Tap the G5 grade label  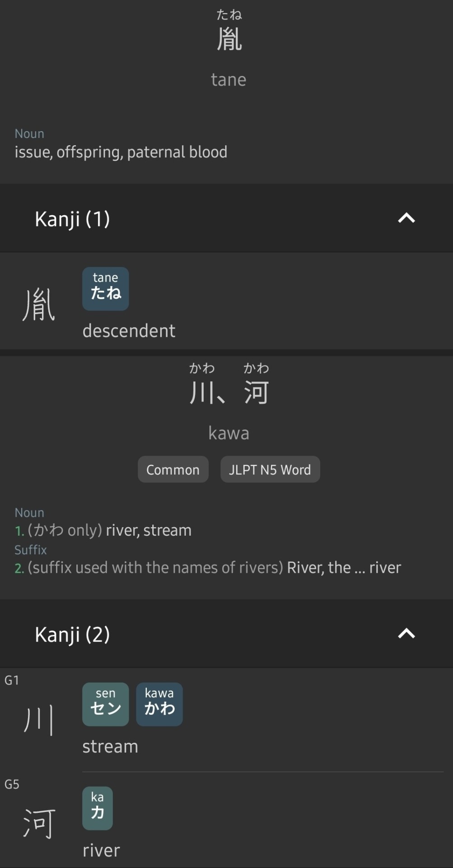pos(12,784)
